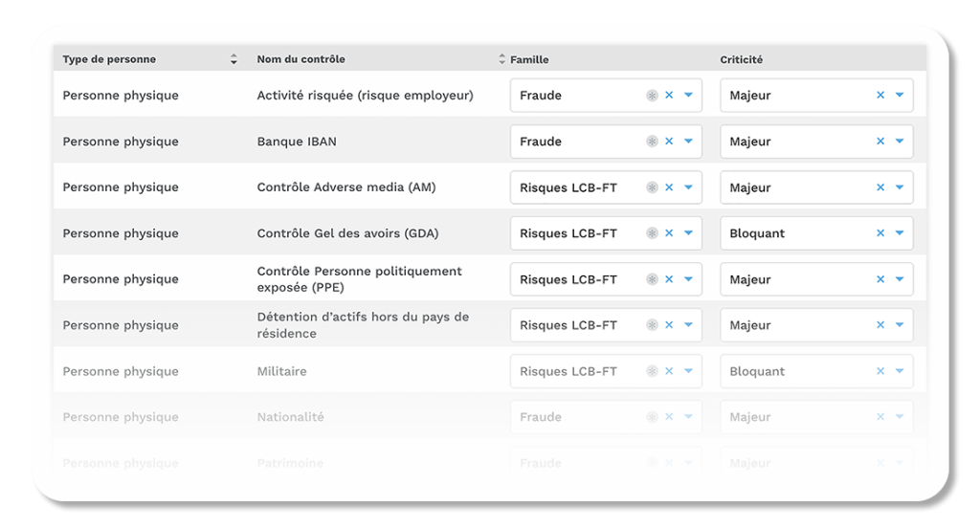980x527 pixels.
Task: Open Famille dropdown arrow in Gel des avoirs row
Action: [x=688, y=233]
